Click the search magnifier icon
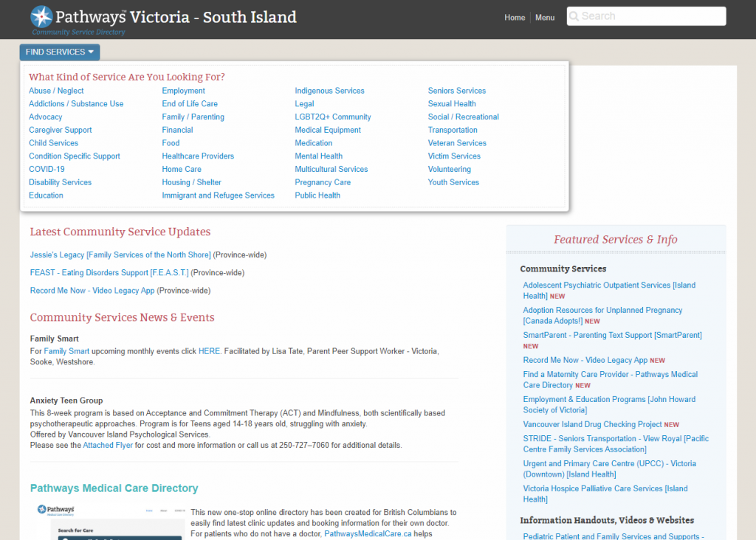Image resolution: width=756 pixels, height=540 pixels. click(575, 16)
